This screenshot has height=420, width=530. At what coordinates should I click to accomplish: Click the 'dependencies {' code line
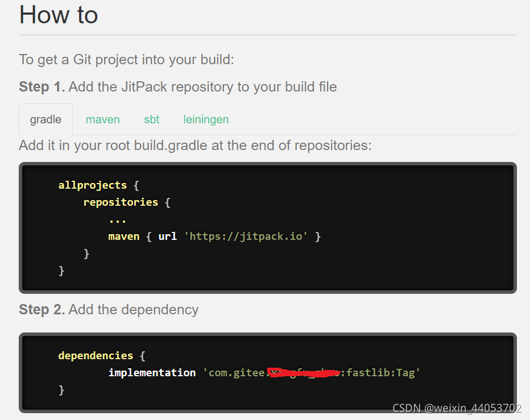click(x=102, y=356)
